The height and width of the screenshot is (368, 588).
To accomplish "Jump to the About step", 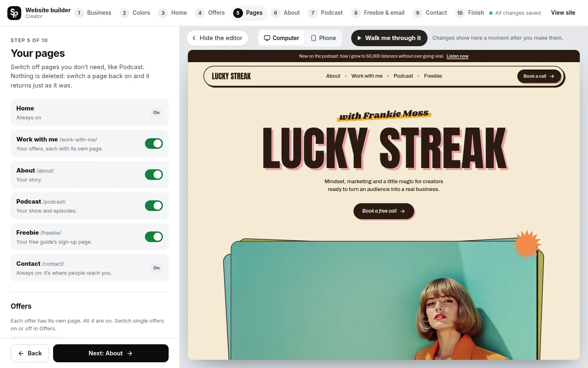I will pos(286,13).
